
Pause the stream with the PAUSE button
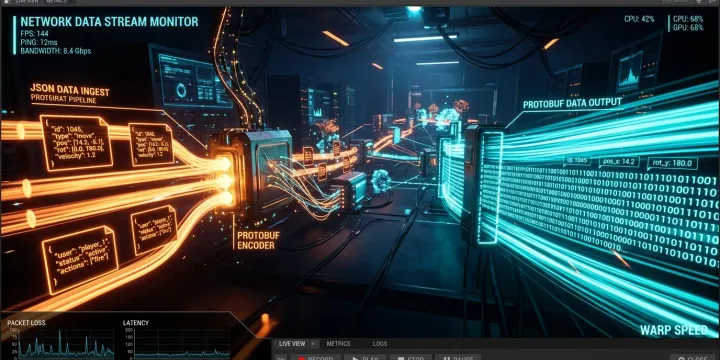coord(457,358)
